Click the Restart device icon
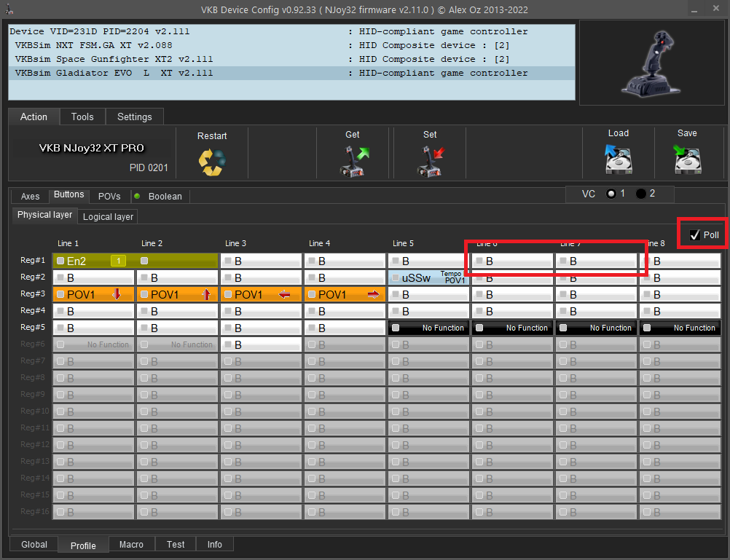This screenshot has width=730, height=560. click(x=212, y=162)
